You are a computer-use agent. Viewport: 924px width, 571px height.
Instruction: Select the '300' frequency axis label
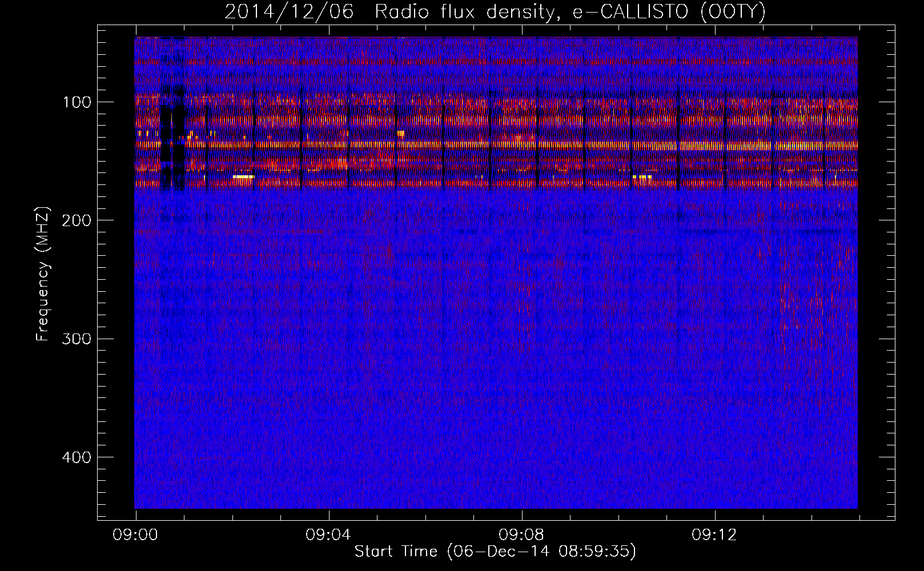coord(77,339)
